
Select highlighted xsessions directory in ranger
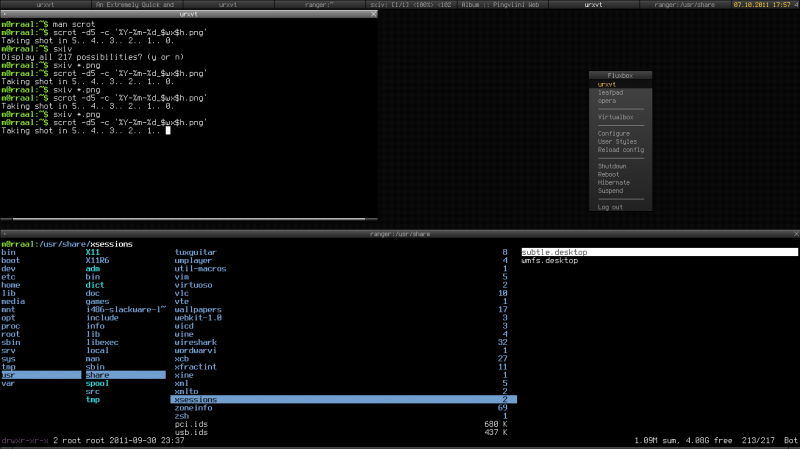pos(343,400)
